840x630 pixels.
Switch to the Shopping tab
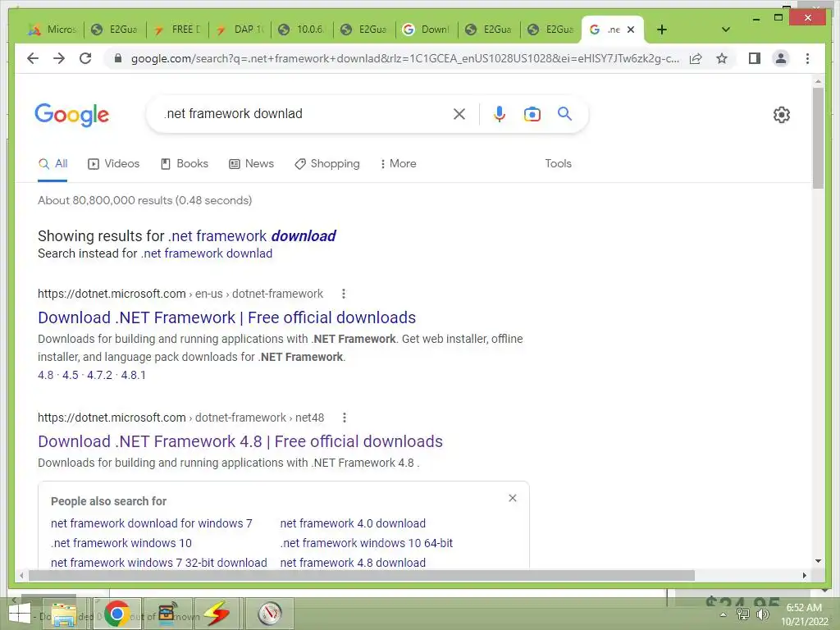click(x=327, y=164)
